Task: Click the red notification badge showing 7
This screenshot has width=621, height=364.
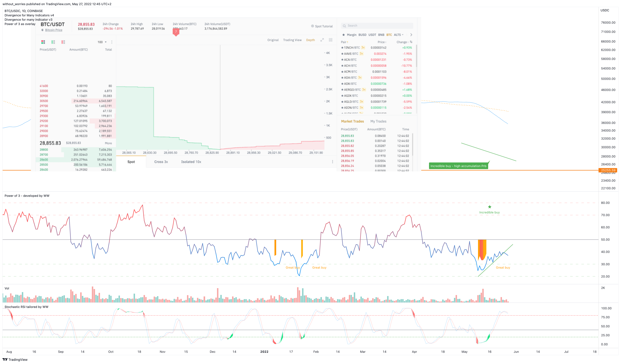Action: pyautogui.click(x=176, y=32)
